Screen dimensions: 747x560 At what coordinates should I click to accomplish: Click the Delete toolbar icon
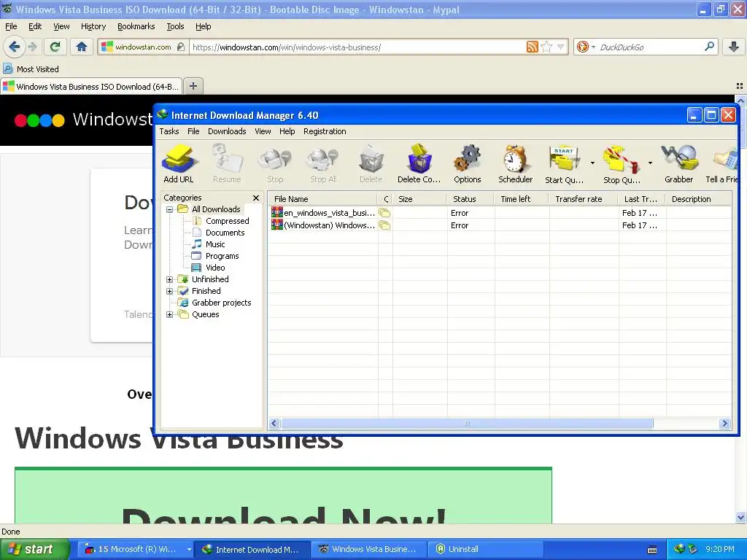click(x=371, y=164)
